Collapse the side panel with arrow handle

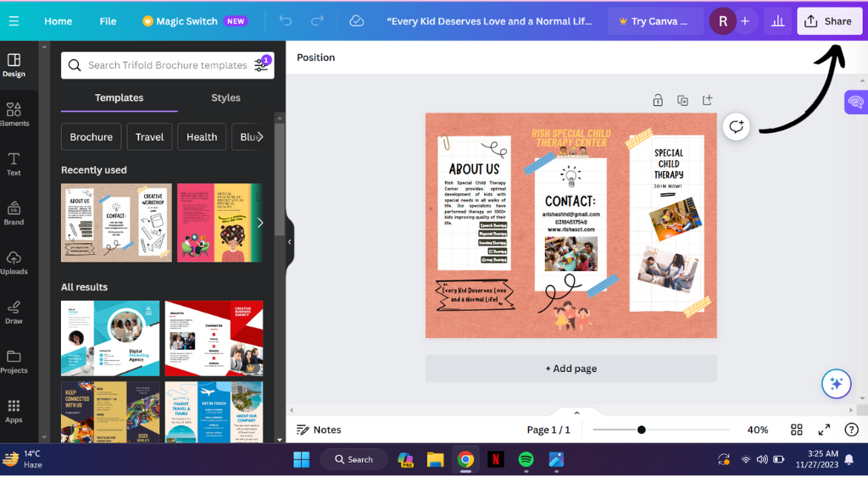pos(289,241)
